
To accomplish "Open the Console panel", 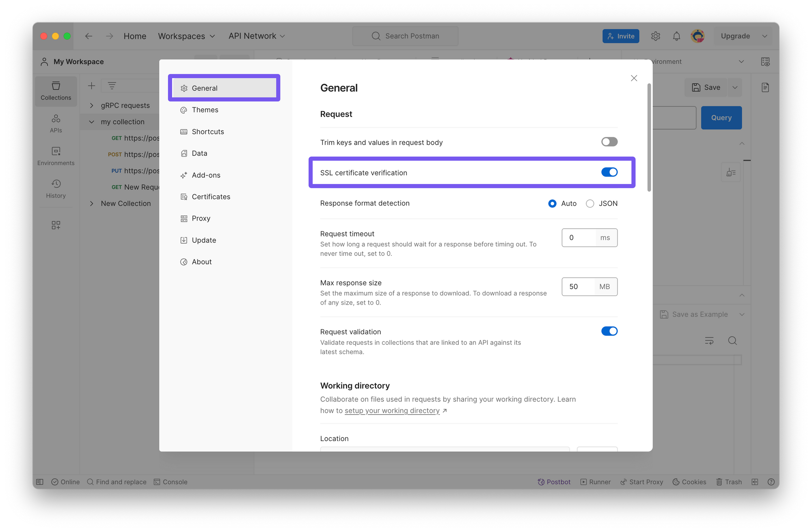I will point(171,482).
